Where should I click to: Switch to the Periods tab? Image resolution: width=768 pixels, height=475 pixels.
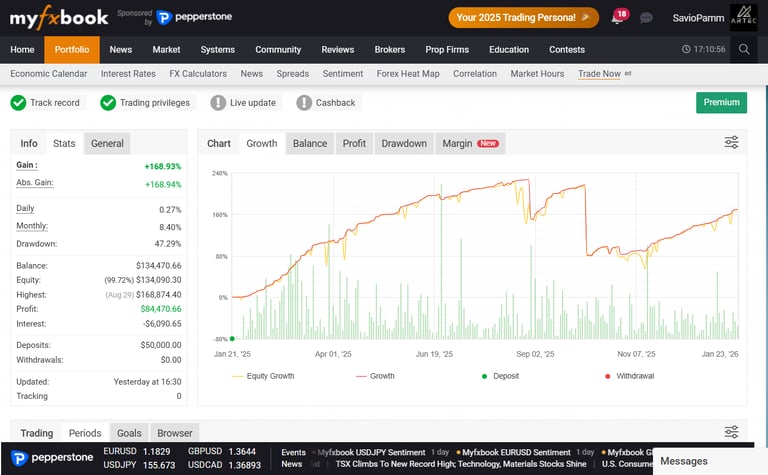point(85,433)
